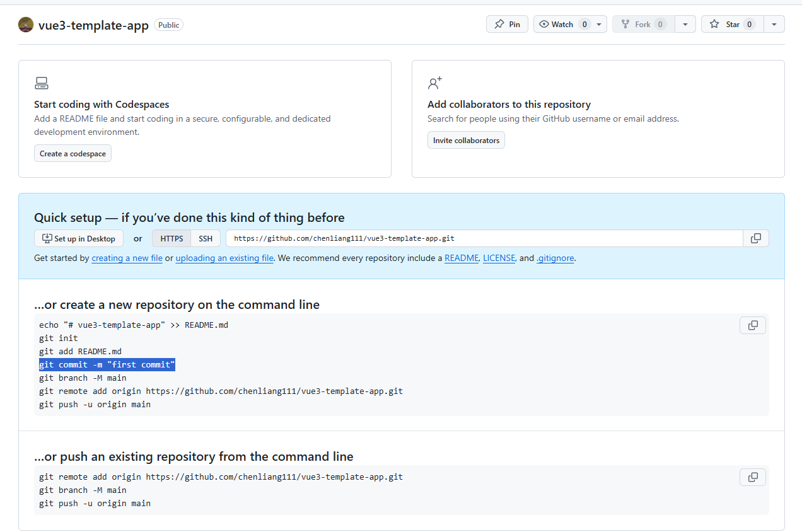Open the Fork options dropdown arrow

tap(685, 24)
